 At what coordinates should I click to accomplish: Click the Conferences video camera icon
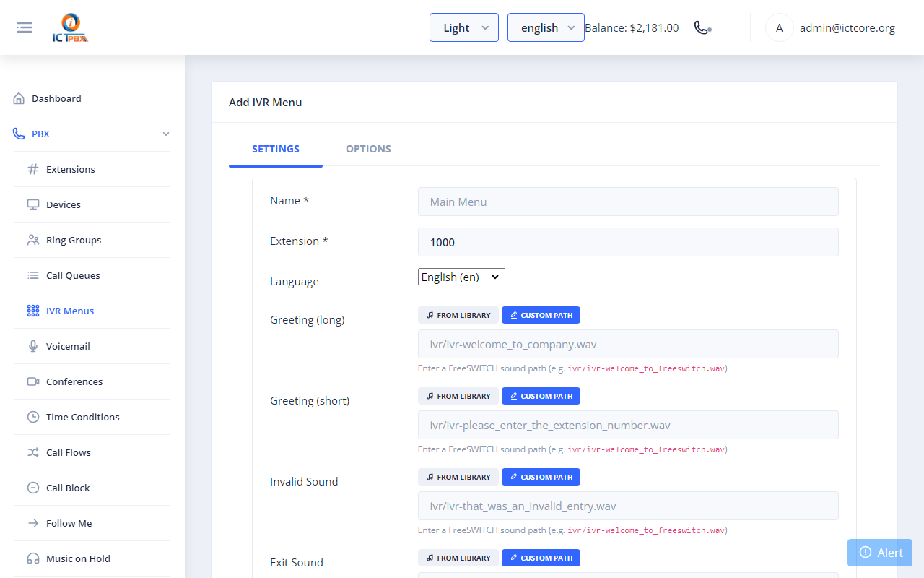33,381
